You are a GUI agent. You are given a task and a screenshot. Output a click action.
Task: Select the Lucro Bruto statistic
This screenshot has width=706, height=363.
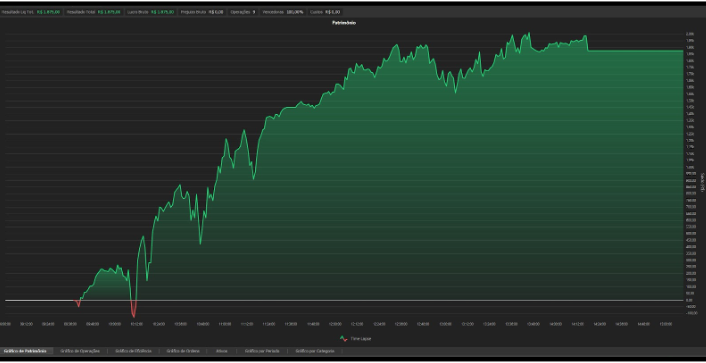150,12
